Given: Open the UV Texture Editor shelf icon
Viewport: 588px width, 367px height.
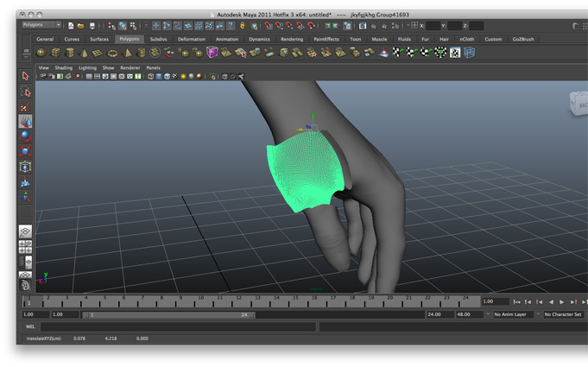Looking at the screenshot, I should (x=455, y=53).
